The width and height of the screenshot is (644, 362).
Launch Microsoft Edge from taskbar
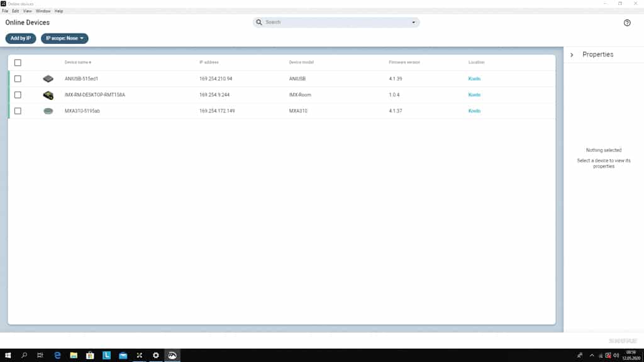(57, 356)
